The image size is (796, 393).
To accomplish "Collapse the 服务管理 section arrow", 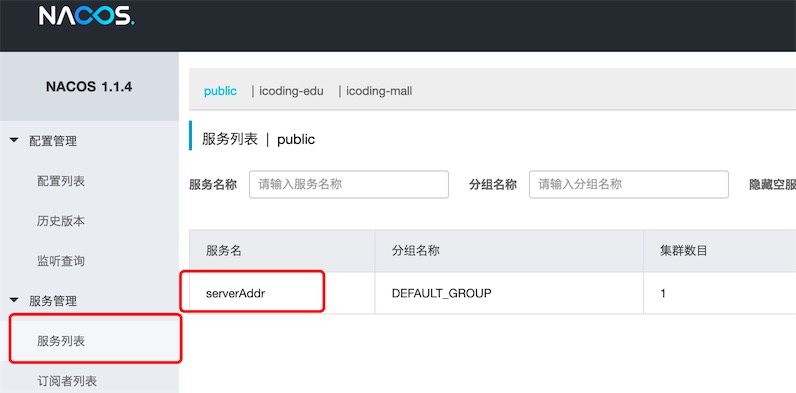I will coord(15,301).
